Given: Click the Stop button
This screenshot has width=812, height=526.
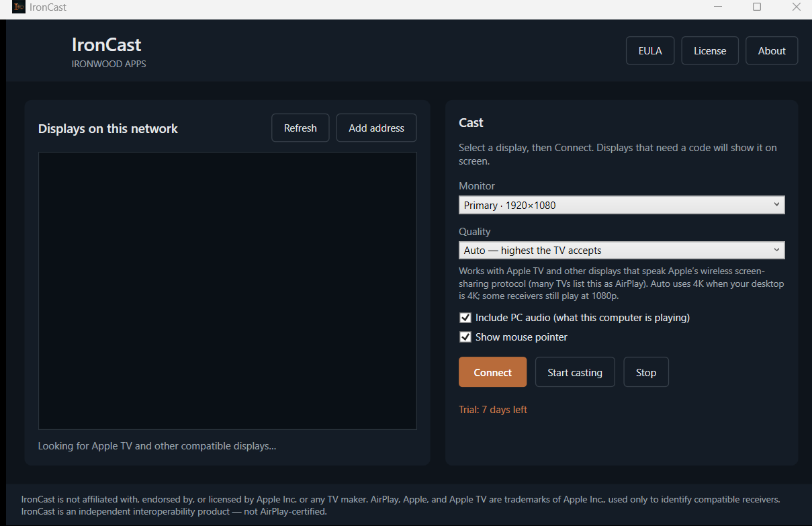Looking at the screenshot, I should coord(646,372).
